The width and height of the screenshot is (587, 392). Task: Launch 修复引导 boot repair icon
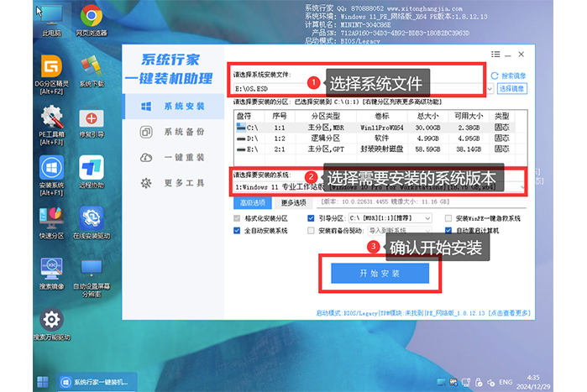point(92,123)
